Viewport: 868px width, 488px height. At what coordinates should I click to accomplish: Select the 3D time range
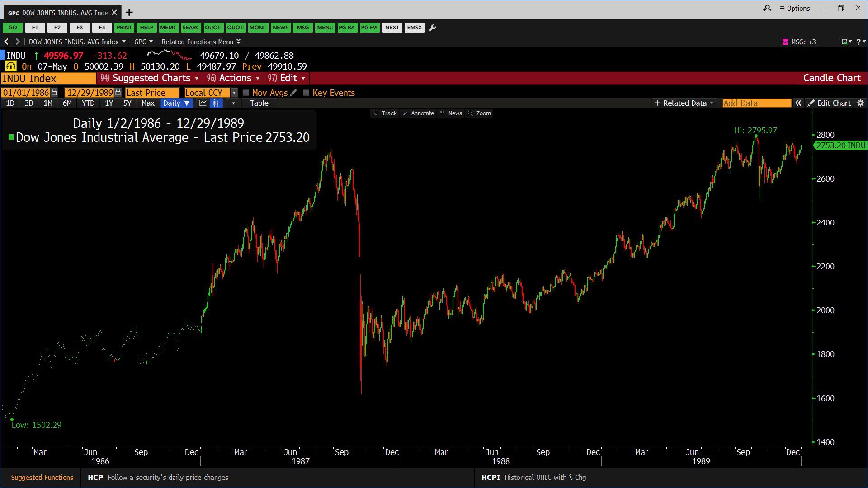tap(29, 103)
